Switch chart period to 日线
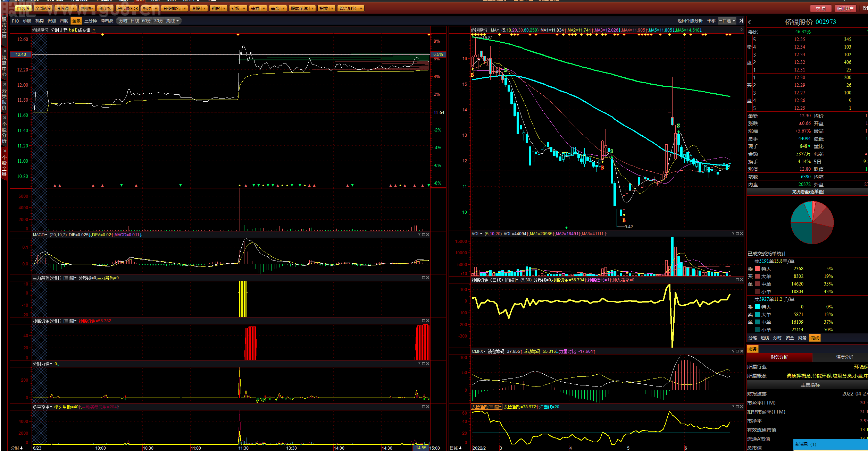The image size is (868, 451). 135,21
